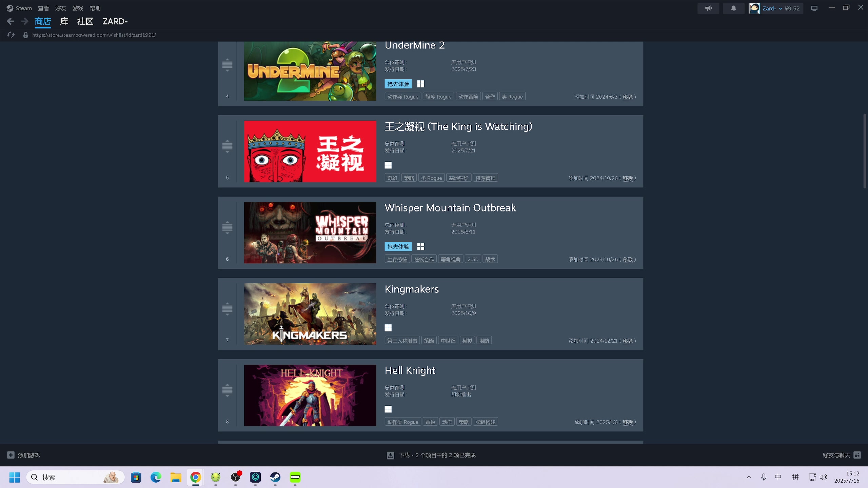Open the 好友 menu
This screenshot has width=868, height=488.
[61, 8]
